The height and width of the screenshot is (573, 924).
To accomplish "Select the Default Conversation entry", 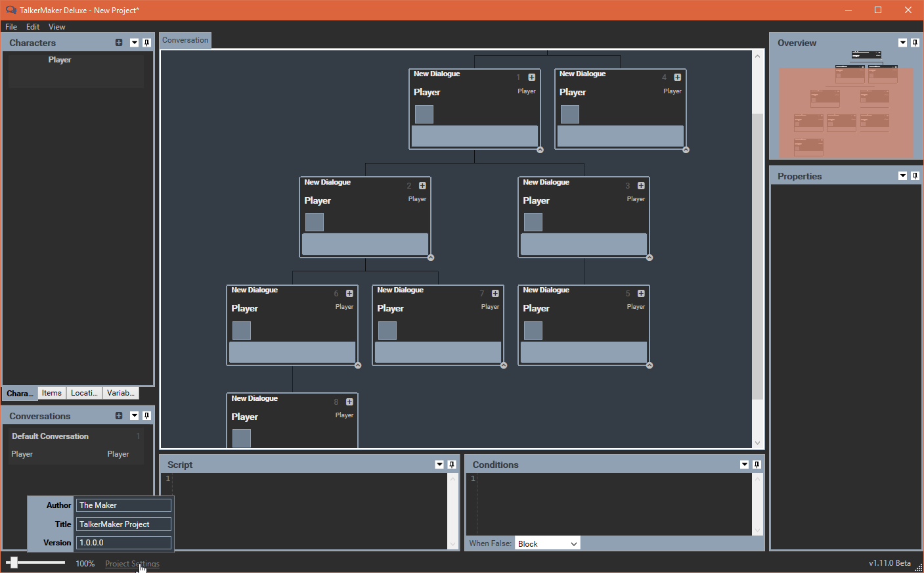I will [76, 446].
